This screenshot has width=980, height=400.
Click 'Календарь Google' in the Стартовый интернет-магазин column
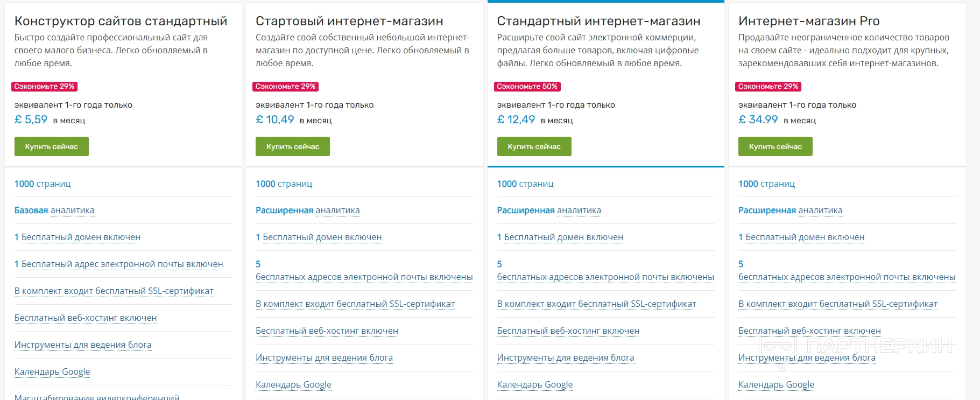[x=293, y=385]
